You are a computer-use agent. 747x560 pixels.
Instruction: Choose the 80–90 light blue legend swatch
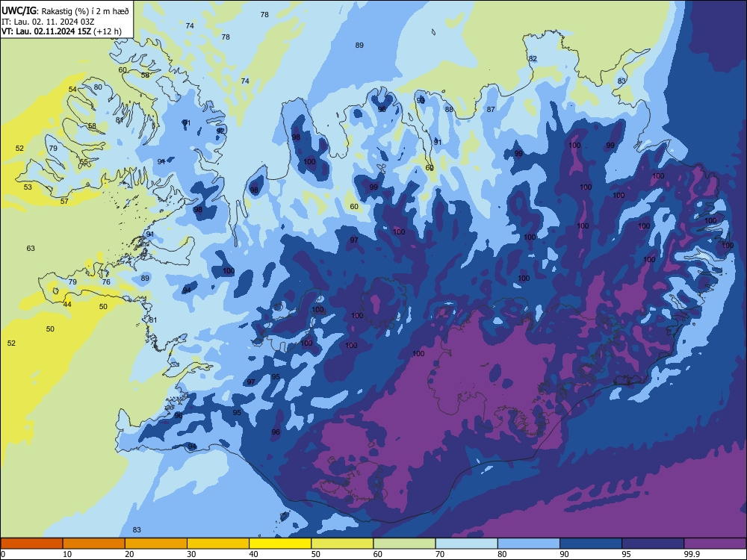pos(529,544)
